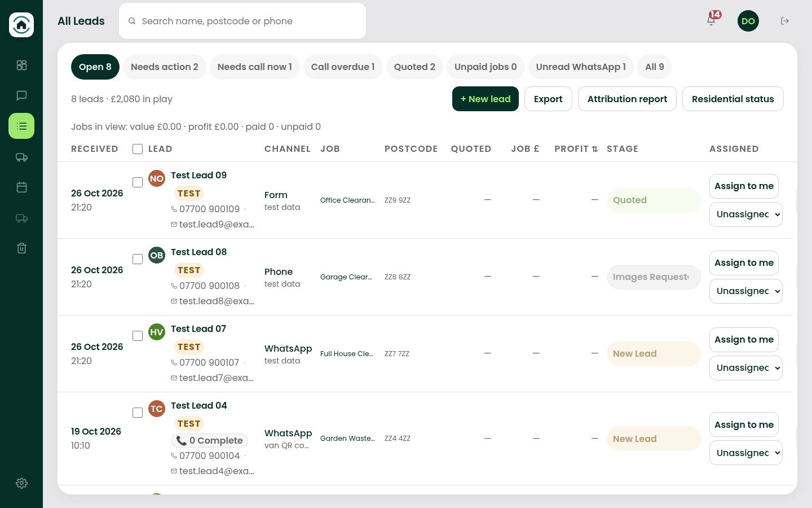Open the calendar icon in sidebar
Image resolution: width=812 pixels, height=508 pixels.
click(21, 187)
